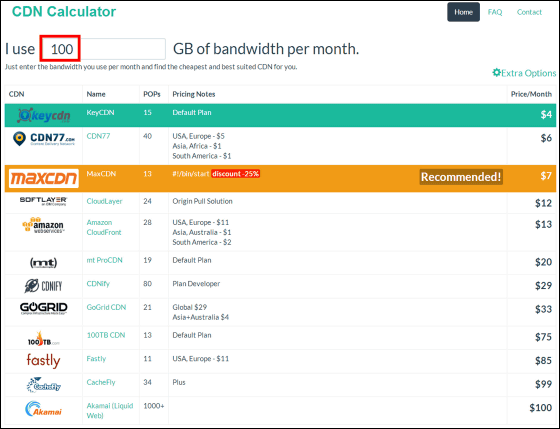560x429 pixels.
Task: Click the KeyCDN logo
Action: coord(44,115)
